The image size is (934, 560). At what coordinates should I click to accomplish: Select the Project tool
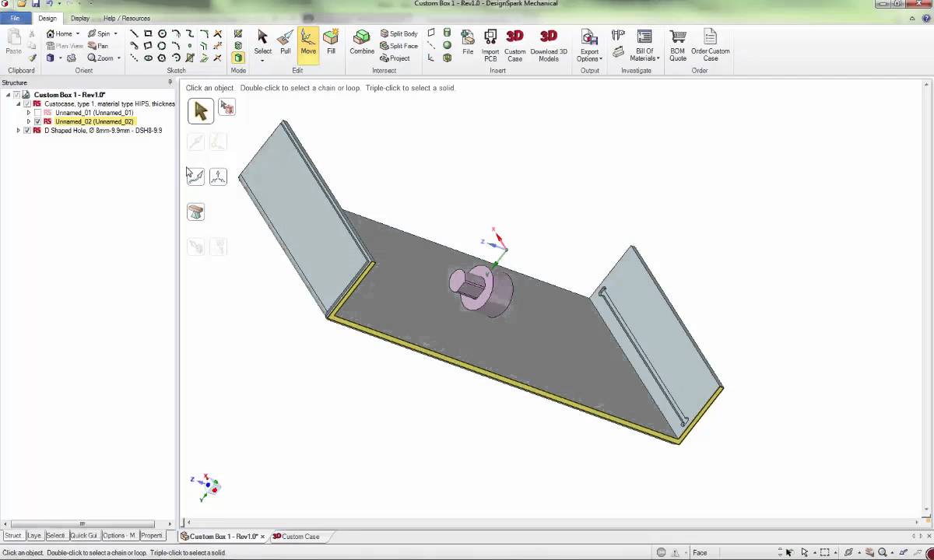click(x=395, y=58)
